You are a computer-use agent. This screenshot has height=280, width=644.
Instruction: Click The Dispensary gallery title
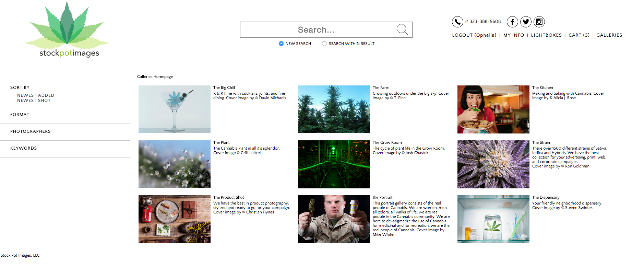[x=546, y=197]
